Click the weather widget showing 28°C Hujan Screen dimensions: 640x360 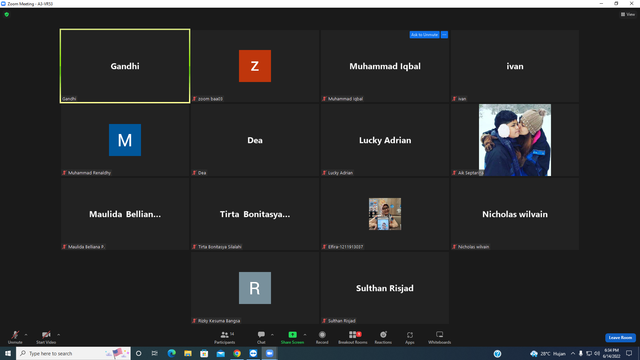(548, 353)
